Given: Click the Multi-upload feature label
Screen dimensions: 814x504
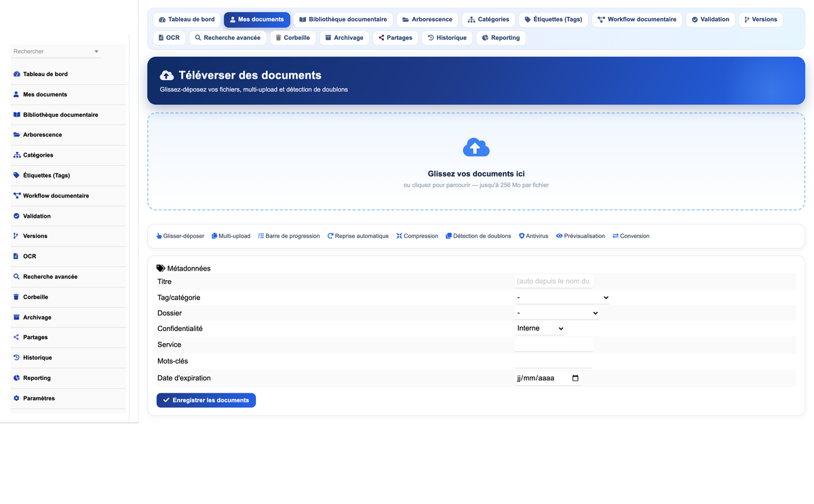Looking at the screenshot, I should coord(231,236).
